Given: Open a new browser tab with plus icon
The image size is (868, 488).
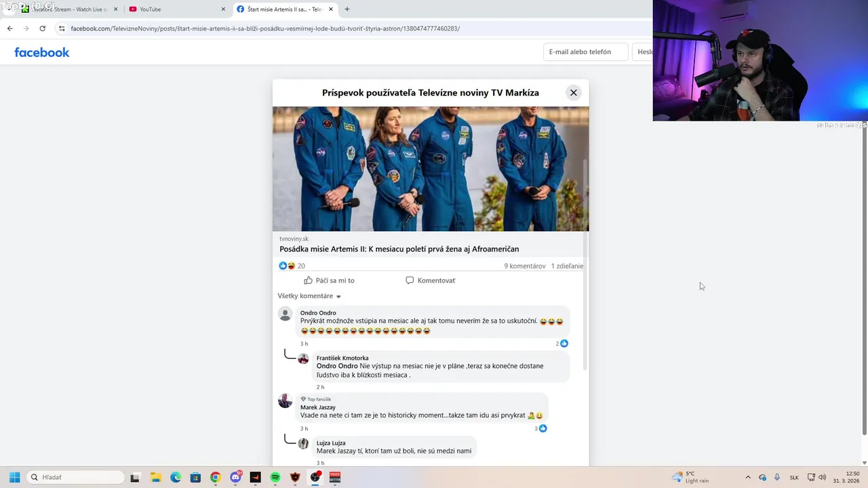Looking at the screenshot, I should coord(347,9).
